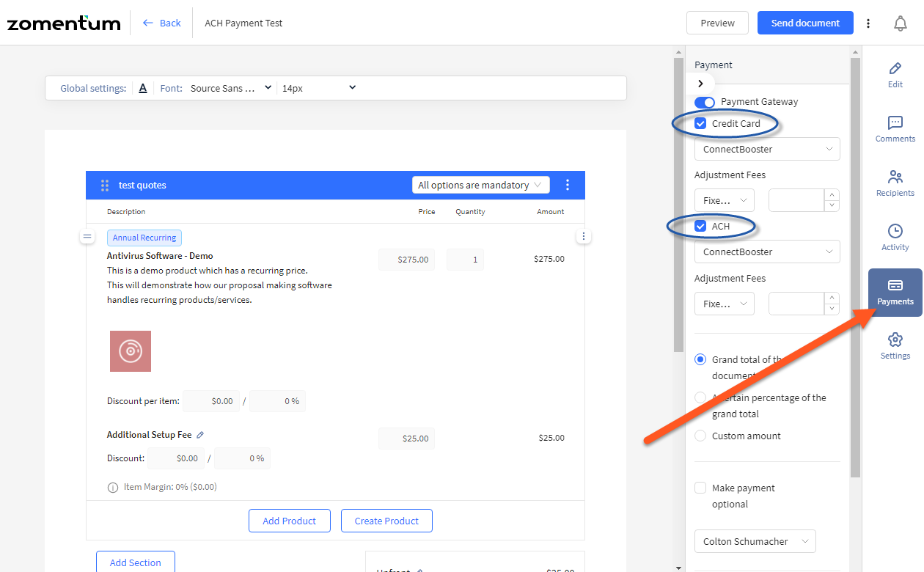This screenshot has height=572, width=924.
Task: Click the Additional Setup Fee $25.00 price field
Action: coord(407,439)
